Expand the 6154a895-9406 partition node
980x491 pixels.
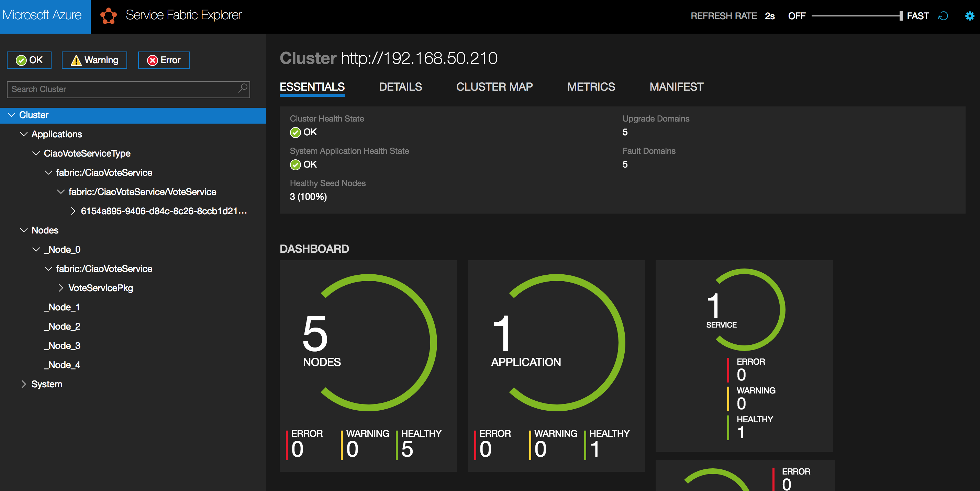[x=73, y=211]
